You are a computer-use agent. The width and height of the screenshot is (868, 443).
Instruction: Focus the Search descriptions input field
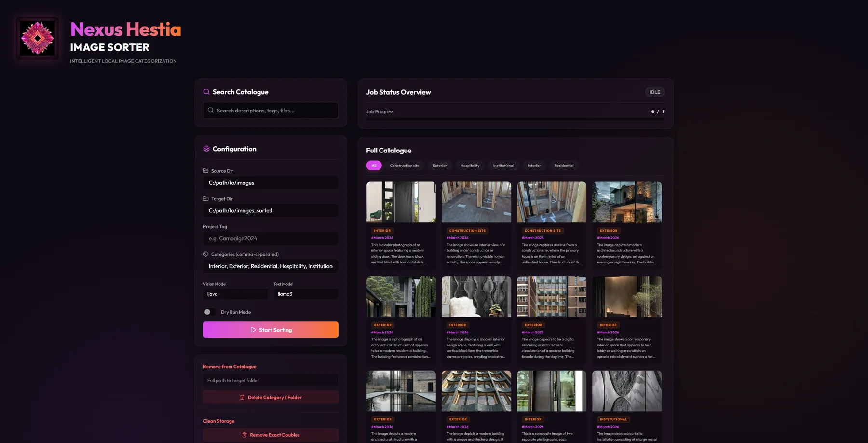coord(271,111)
